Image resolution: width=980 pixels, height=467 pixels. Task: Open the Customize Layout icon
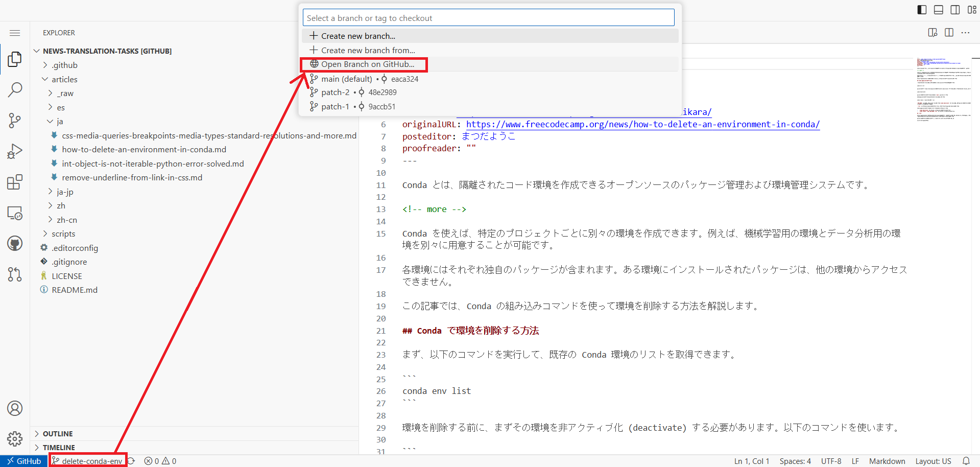click(972, 10)
